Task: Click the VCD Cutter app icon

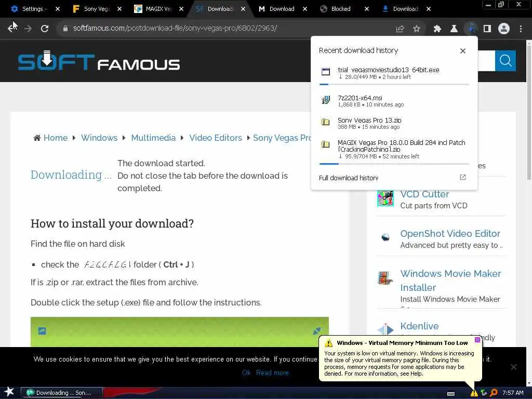Action: coord(385,198)
